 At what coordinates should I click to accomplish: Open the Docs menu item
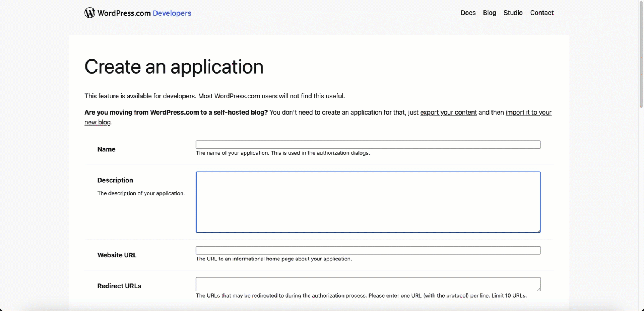[468, 13]
